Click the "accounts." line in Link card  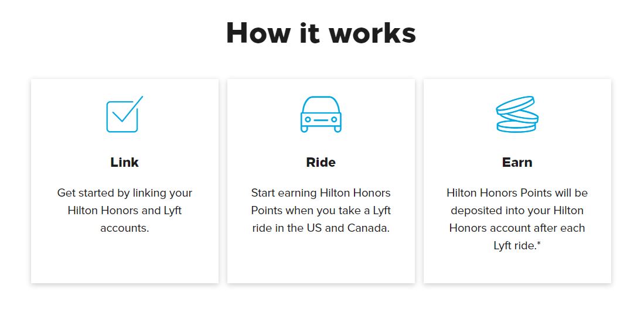click(x=124, y=228)
